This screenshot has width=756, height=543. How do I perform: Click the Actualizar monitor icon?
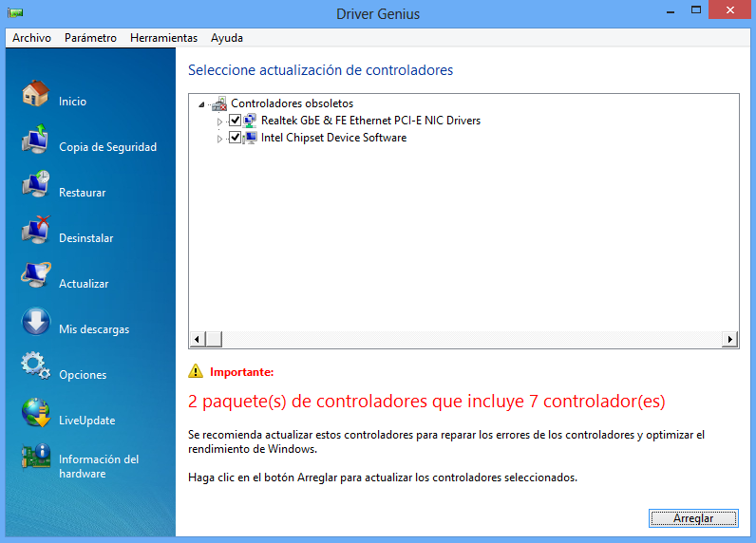click(x=36, y=275)
